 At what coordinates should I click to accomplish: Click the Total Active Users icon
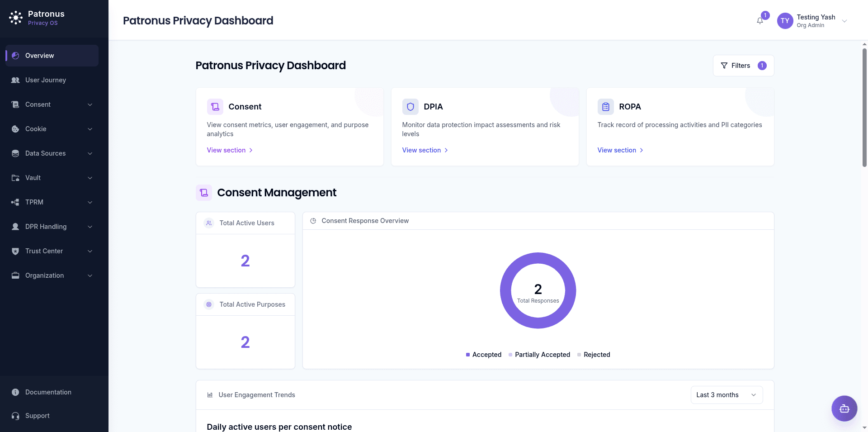(x=209, y=223)
